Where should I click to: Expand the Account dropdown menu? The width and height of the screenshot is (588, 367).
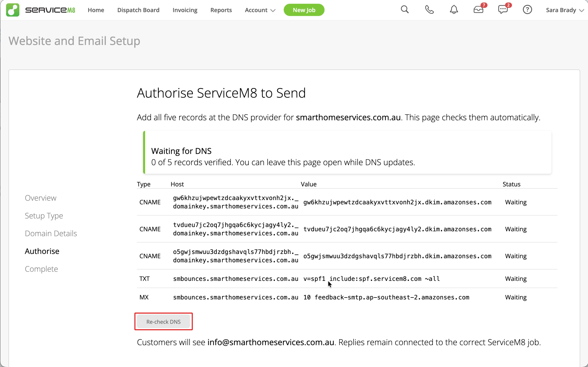[260, 10]
